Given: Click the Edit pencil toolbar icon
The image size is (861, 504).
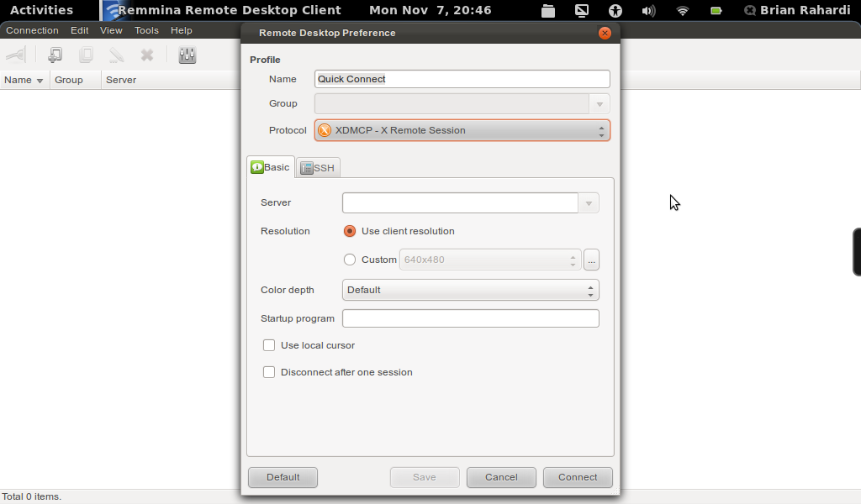Looking at the screenshot, I should point(116,55).
